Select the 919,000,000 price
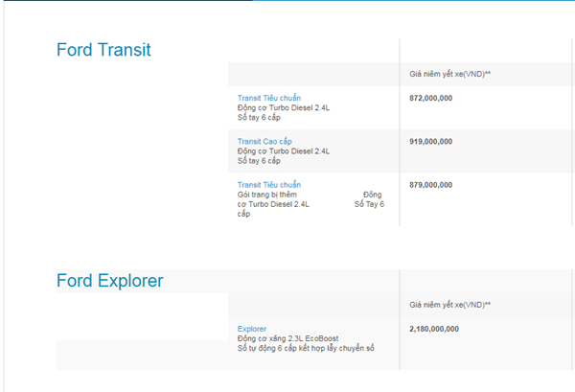 [430, 141]
